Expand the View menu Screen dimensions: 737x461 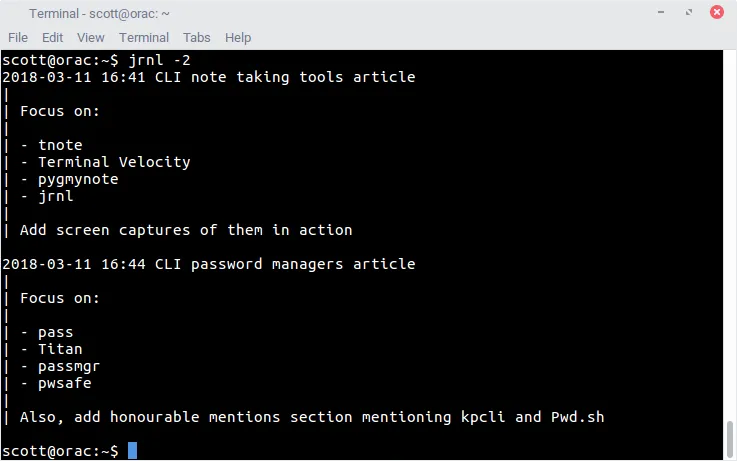click(x=90, y=37)
